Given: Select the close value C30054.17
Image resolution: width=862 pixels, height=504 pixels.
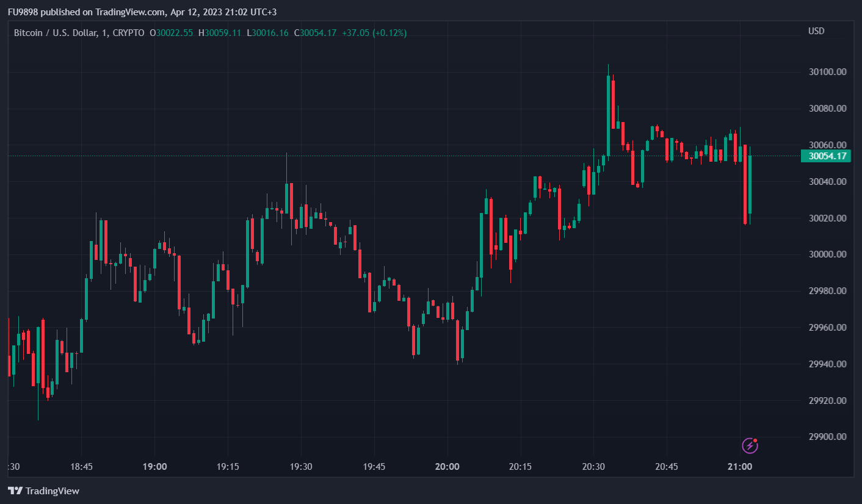Looking at the screenshot, I should [x=315, y=33].
